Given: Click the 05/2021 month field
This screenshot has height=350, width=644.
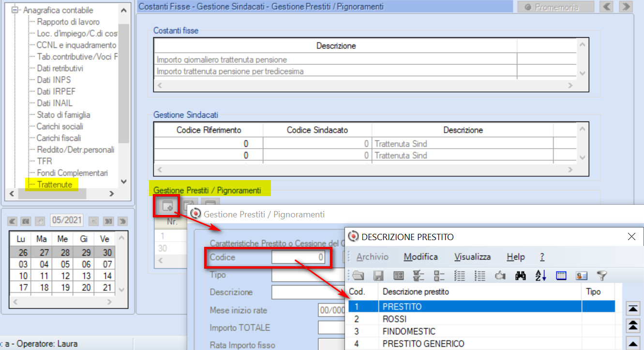Looking at the screenshot, I should click(x=67, y=220).
